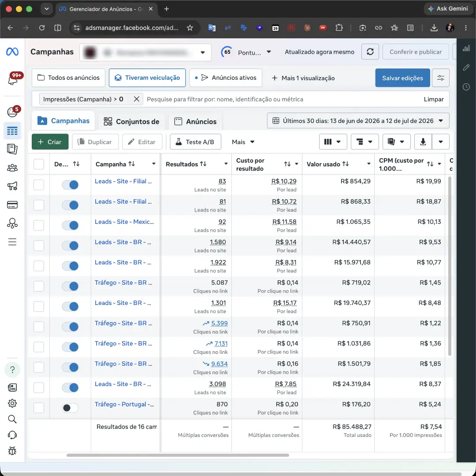
Task: Expand the date range Últimos 30 dias dropdown
Action: pos(358,121)
